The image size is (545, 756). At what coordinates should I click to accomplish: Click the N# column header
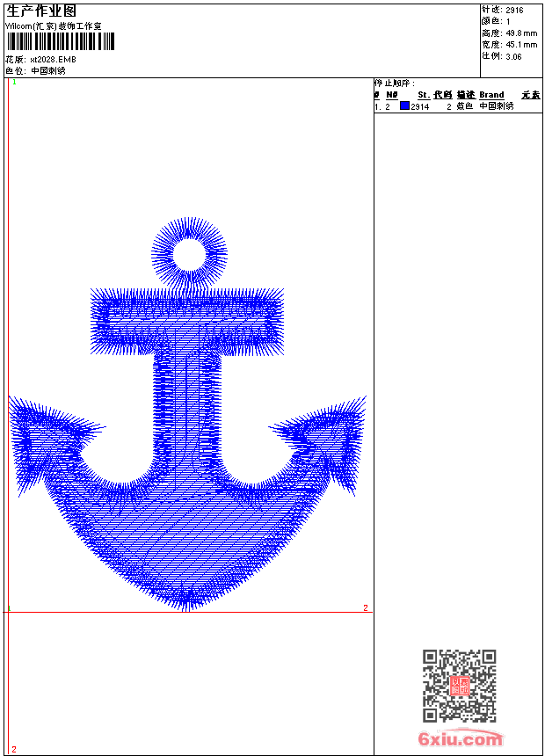(x=392, y=95)
